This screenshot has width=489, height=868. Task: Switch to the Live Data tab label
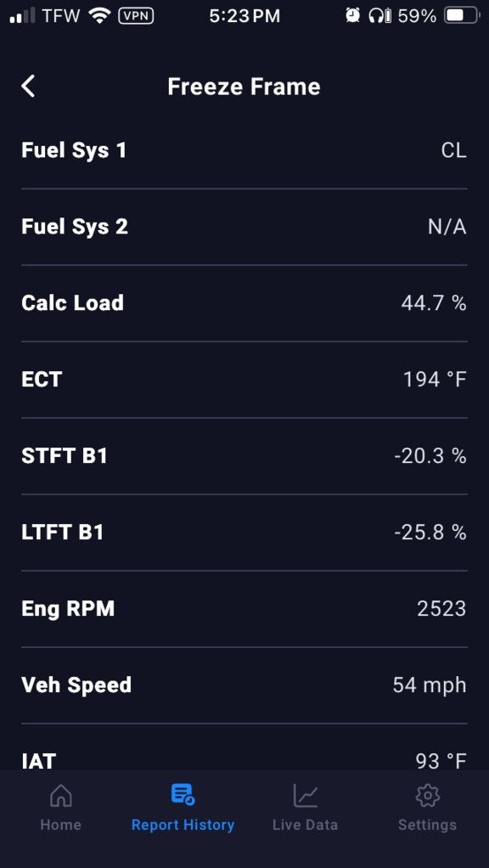point(306,825)
